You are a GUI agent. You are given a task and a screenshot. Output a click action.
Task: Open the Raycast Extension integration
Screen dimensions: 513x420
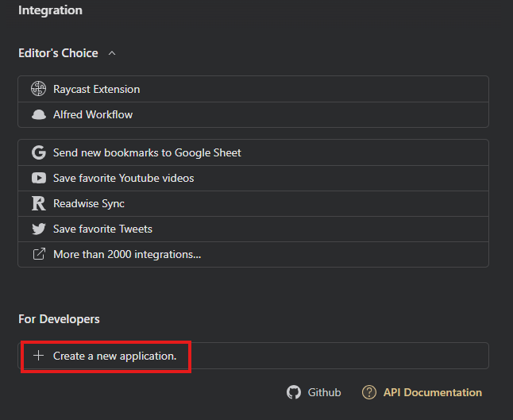[96, 89]
